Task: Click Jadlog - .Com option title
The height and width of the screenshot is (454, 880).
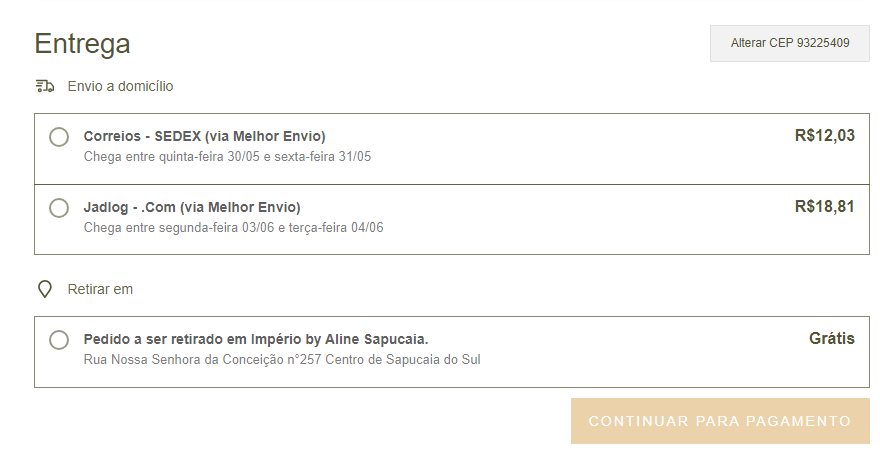Action: pos(192,208)
